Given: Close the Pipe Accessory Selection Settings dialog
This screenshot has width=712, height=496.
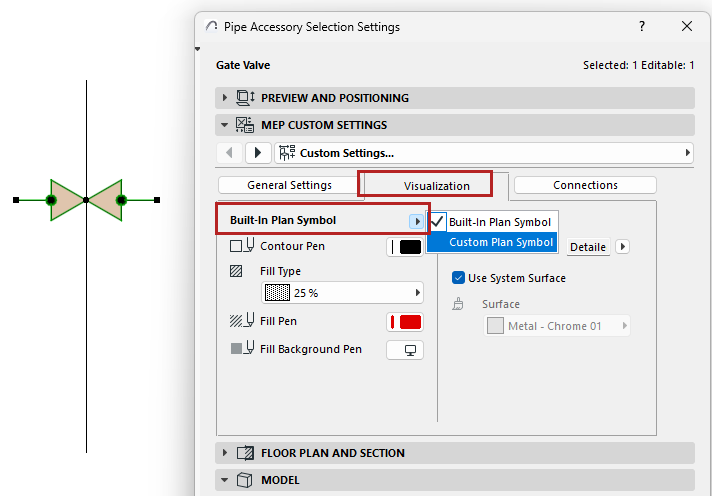Looking at the screenshot, I should click(x=687, y=26).
